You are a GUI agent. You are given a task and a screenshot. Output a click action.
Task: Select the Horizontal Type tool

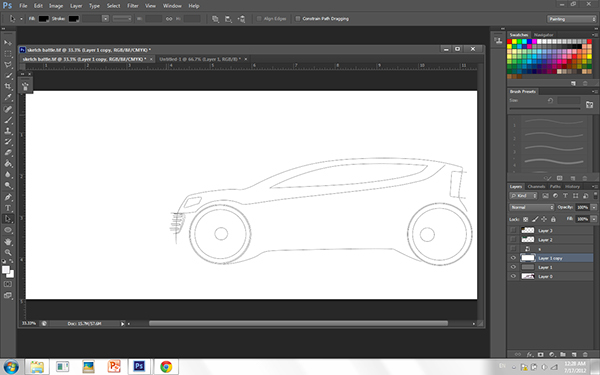[8, 208]
